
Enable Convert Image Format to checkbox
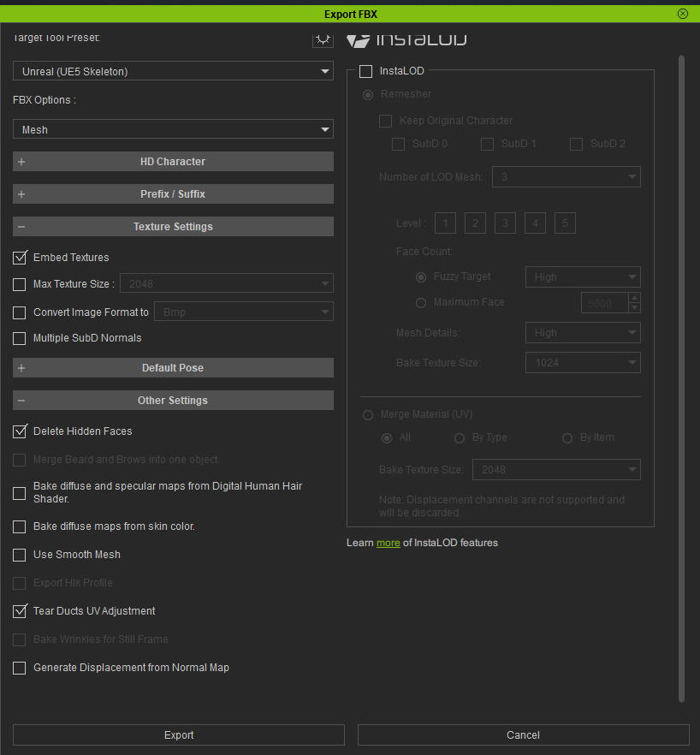(x=20, y=312)
